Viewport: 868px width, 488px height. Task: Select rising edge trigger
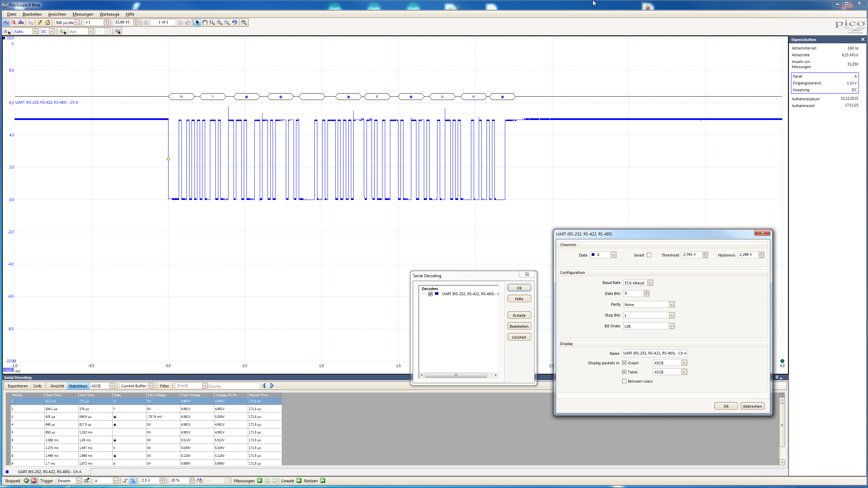[x=125, y=481]
